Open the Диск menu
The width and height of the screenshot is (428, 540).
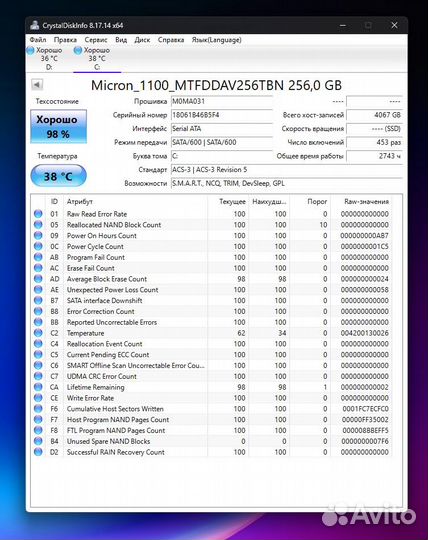(x=142, y=40)
